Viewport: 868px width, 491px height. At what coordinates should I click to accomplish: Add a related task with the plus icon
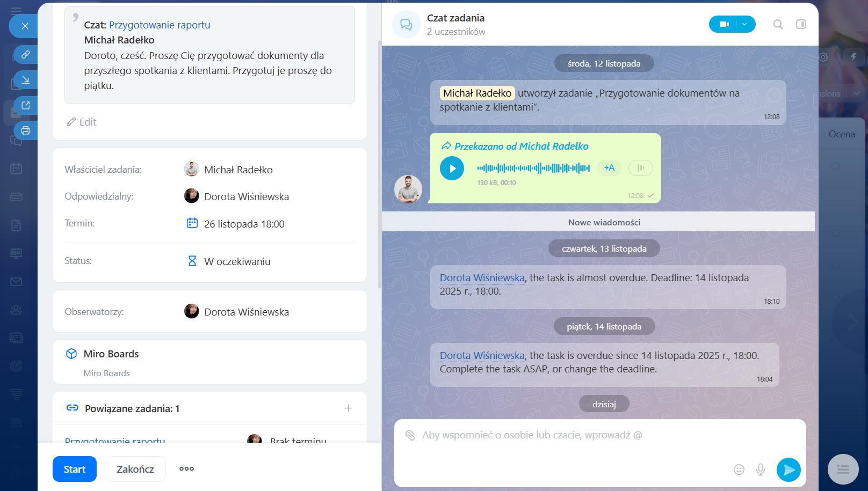point(348,408)
